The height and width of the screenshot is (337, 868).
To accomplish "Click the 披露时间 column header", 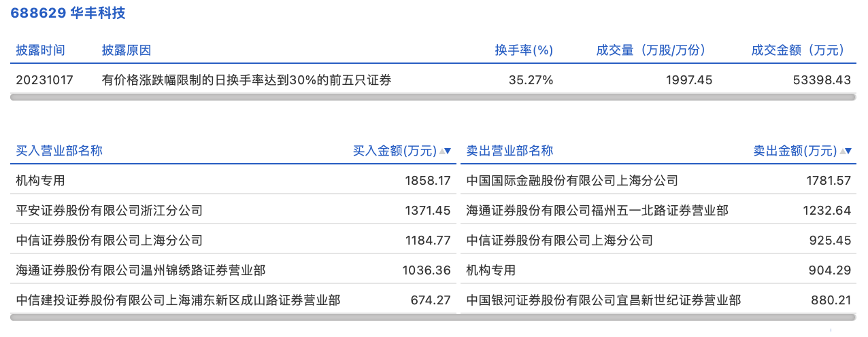I will tap(41, 50).
